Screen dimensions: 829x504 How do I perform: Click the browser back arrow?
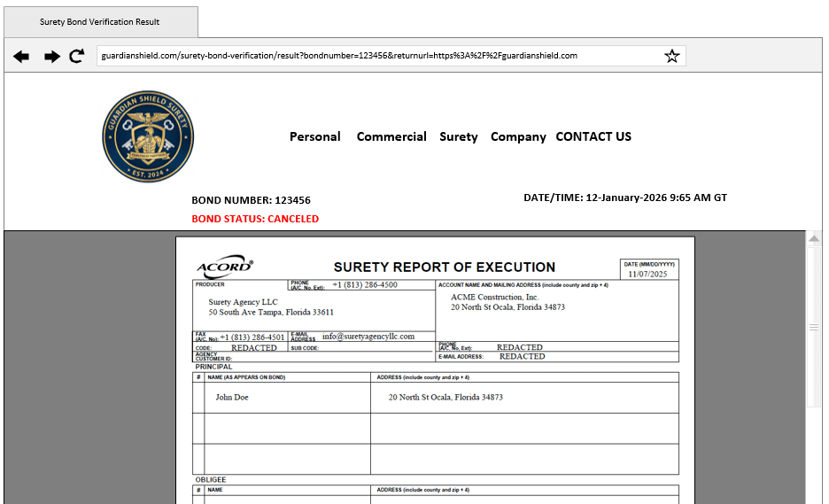point(21,57)
